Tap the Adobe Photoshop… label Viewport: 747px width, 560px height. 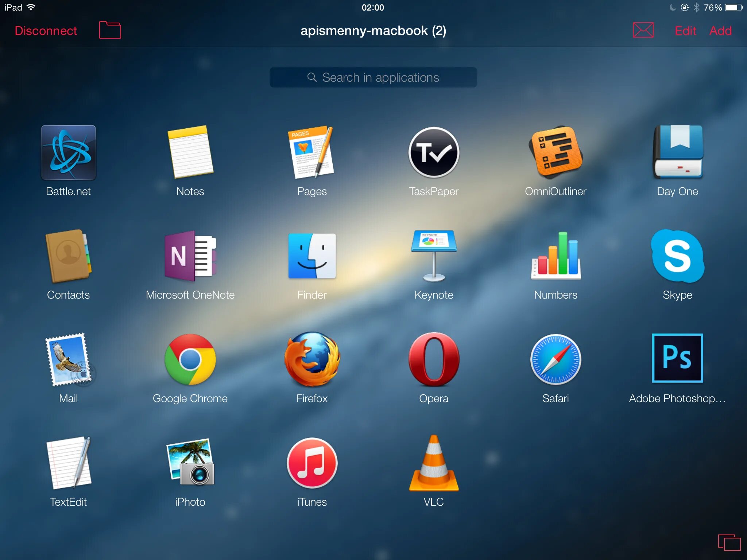(677, 398)
